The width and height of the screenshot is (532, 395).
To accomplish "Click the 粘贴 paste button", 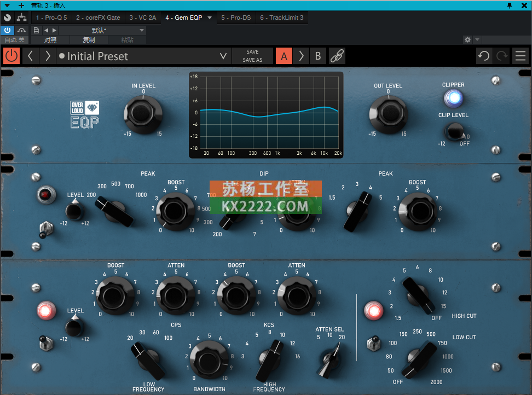I will 127,40.
